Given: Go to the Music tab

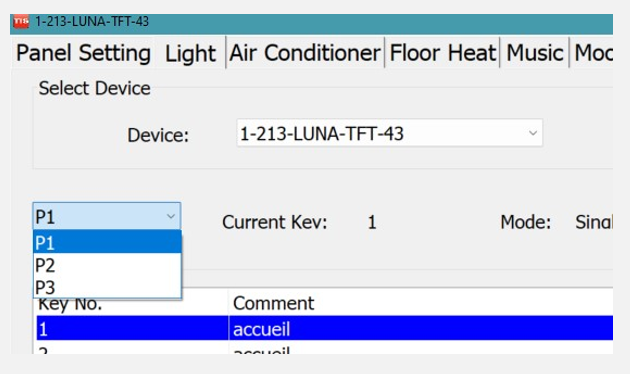Looking at the screenshot, I should (x=534, y=53).
